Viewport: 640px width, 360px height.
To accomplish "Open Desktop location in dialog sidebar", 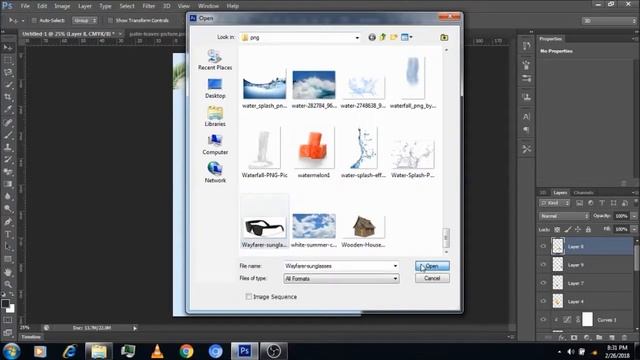I will coord(215,88).
